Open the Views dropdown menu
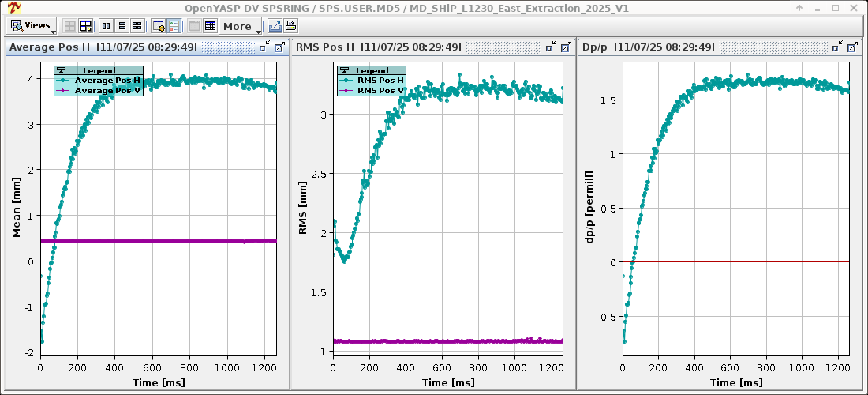Image resolution: width=868 pixels, height=395 pixels. 32,26
